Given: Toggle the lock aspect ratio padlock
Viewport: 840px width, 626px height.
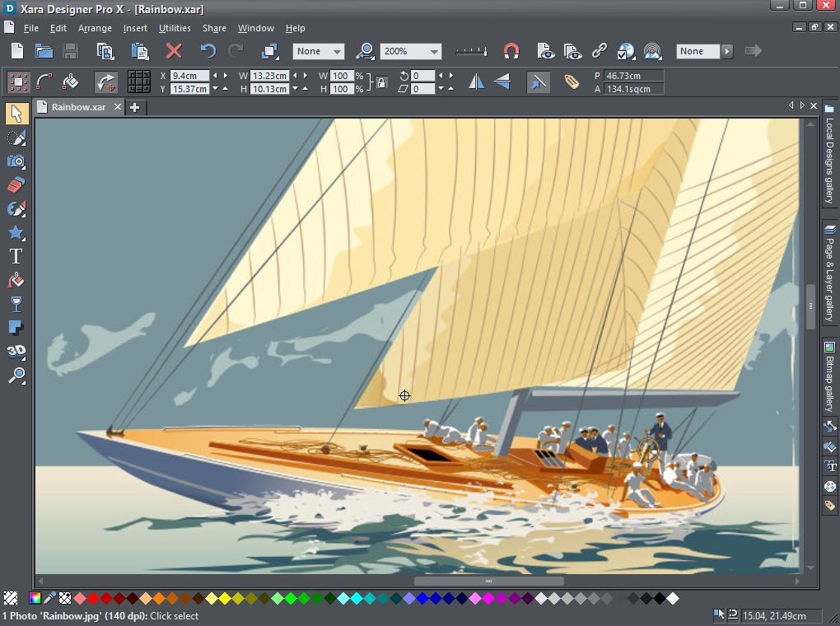Looking at the screenshot, I should click(x=381, y=83).
